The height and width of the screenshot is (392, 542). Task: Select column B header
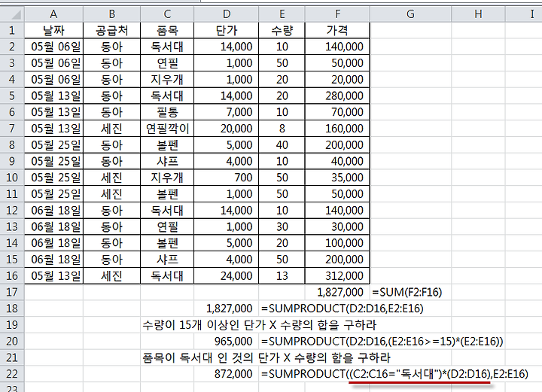(x=111, y=14)
